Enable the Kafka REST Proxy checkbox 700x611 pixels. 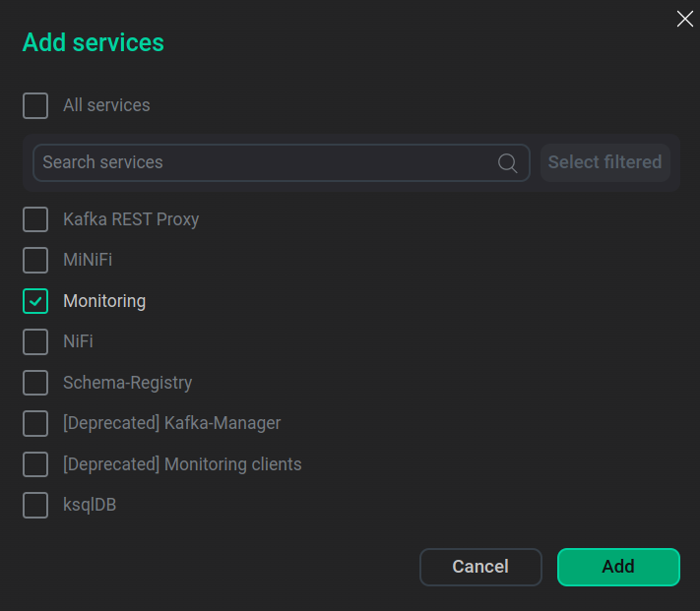pos(35,219)
